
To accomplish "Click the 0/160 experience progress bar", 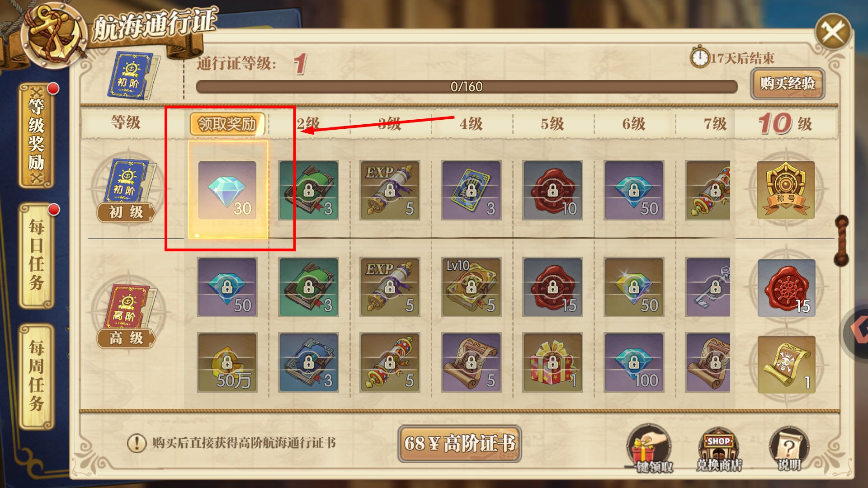I will (467, 87).
